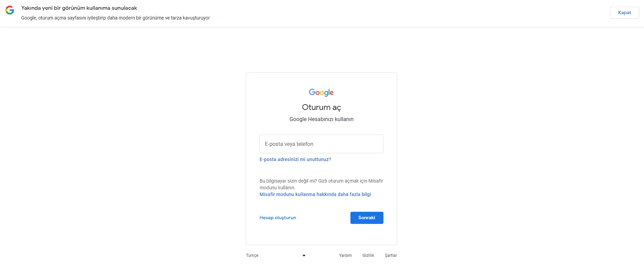Open the Gizlilik footer link

[368, 255]
